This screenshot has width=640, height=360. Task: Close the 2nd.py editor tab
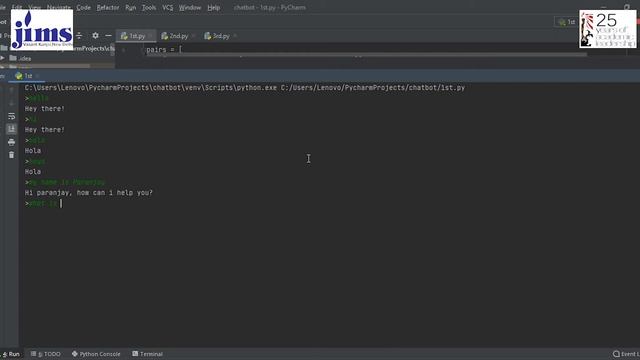pyautogui.click(x=193, y=36)
